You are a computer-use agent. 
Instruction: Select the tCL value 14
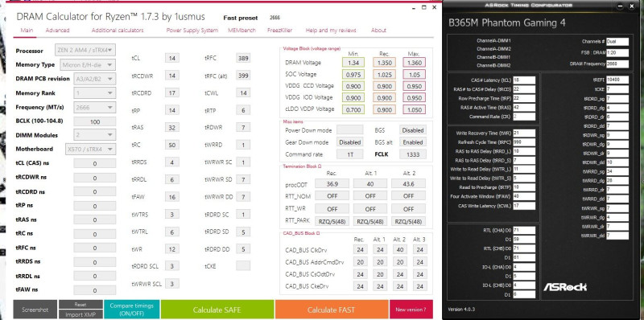pos(172,58)
